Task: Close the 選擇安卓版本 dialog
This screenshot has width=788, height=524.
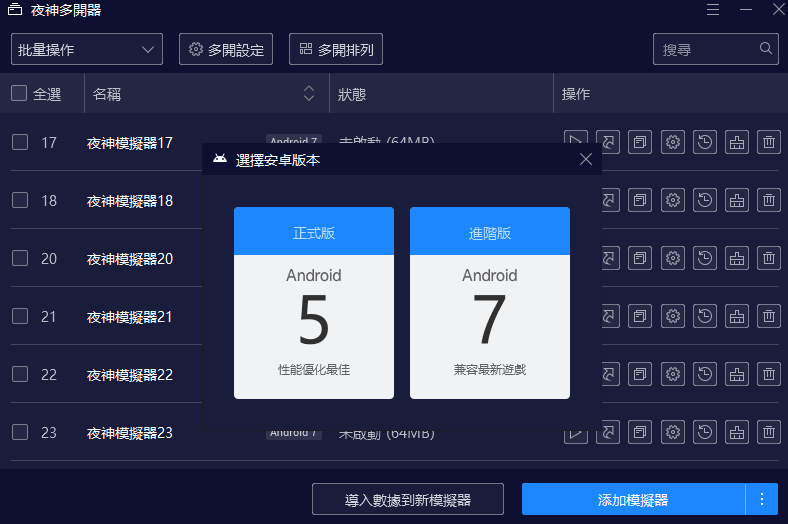Action: coord(585,159)
